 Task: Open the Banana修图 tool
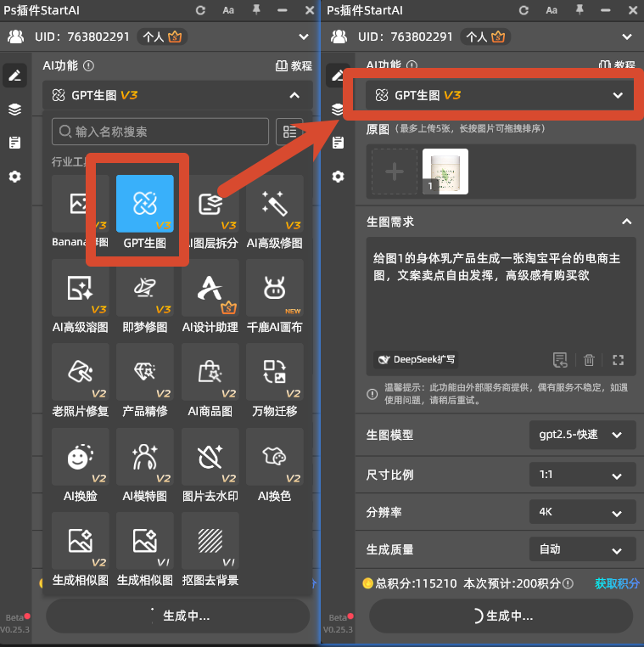pyautogui.click(x=80, y=204)
